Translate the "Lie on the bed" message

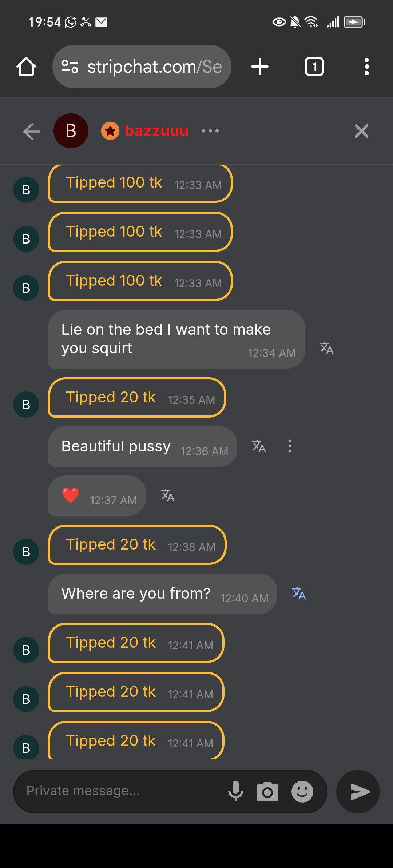click(326, 348)
